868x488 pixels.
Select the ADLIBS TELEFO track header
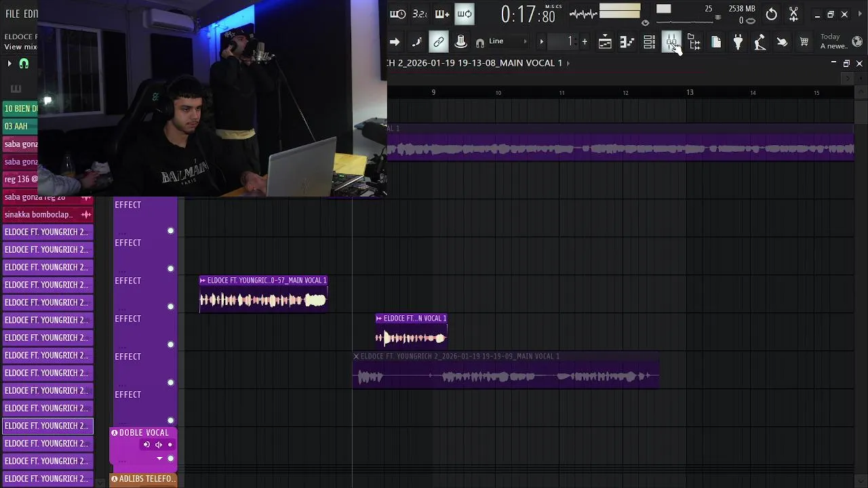tap(144, 479)
